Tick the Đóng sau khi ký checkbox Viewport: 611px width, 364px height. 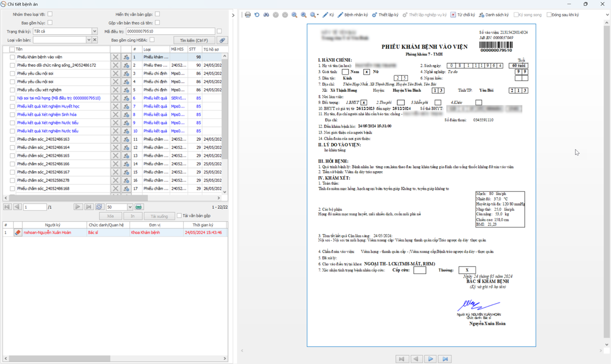[549, 15]
